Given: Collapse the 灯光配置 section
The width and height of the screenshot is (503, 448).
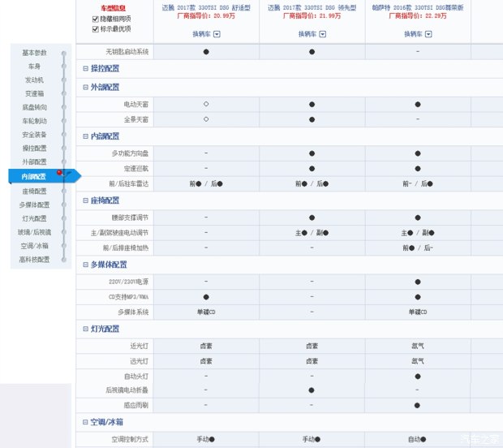Looking at the screenshot, I should (86, 329).
